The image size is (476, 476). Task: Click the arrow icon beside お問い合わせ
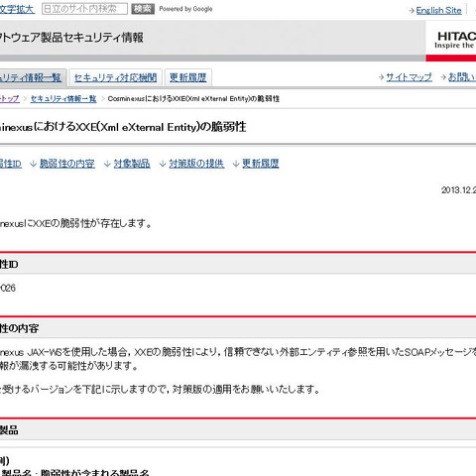click(x=443, y=77)
